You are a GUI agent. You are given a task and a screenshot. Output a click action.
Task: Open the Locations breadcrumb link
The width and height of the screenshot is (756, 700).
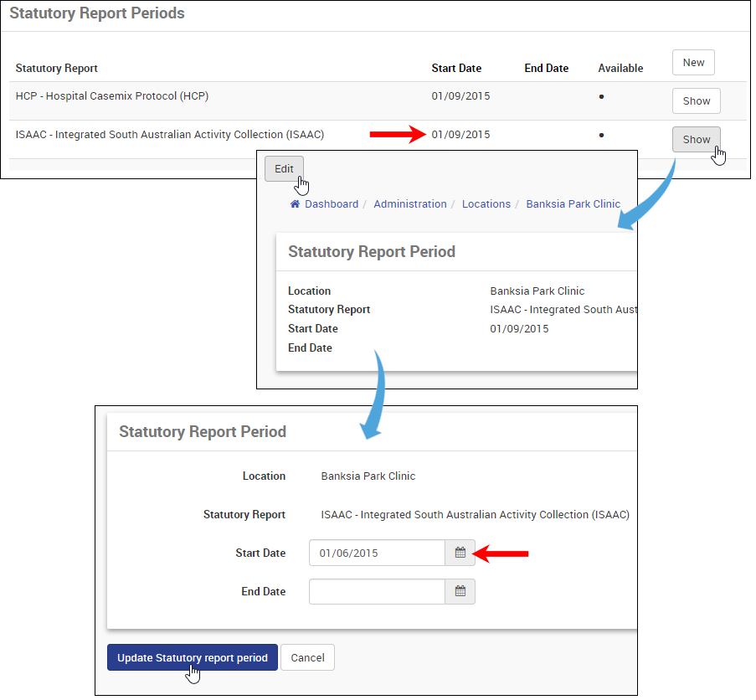pos(486,204)
